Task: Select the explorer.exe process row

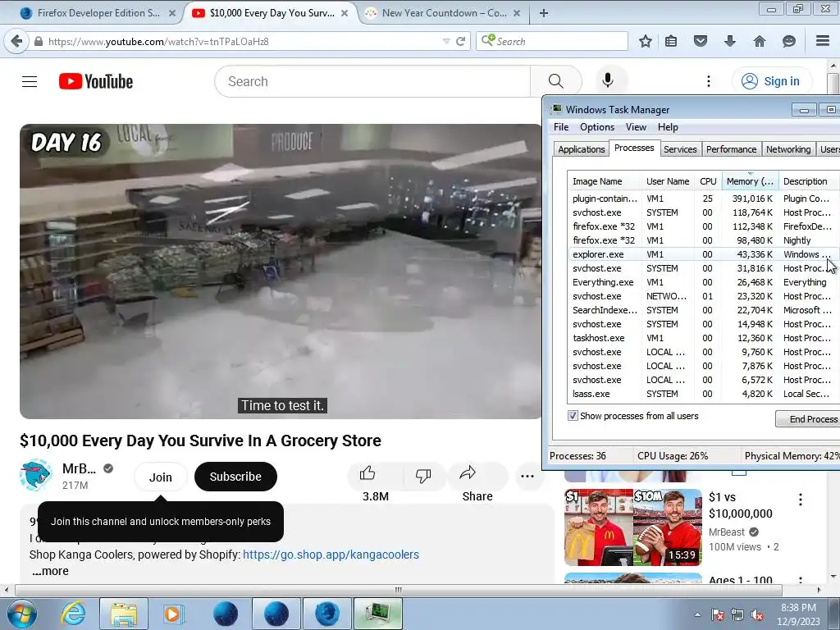Action: click(703, 254)
